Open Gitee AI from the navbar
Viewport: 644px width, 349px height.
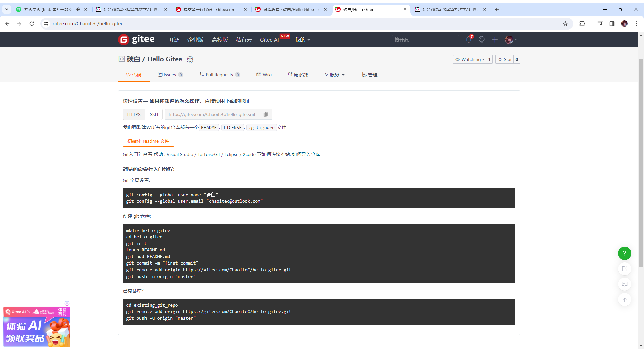pyautogui.click(x=269, y=40)
